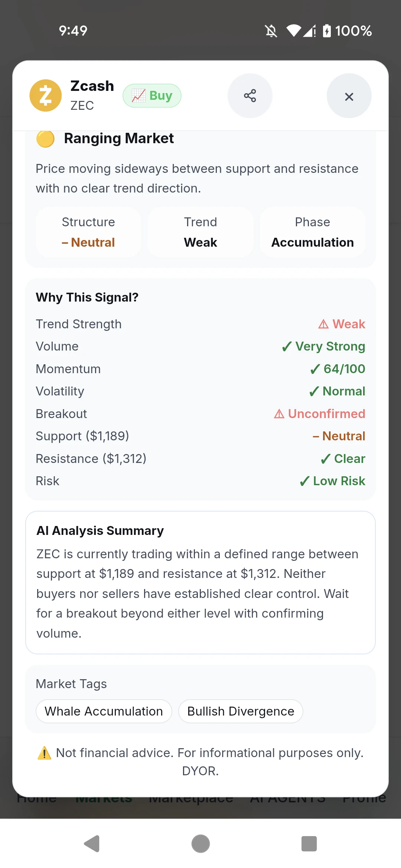Tap the Android back navigation button
401x868 pixels.
(x=92, y=844)
